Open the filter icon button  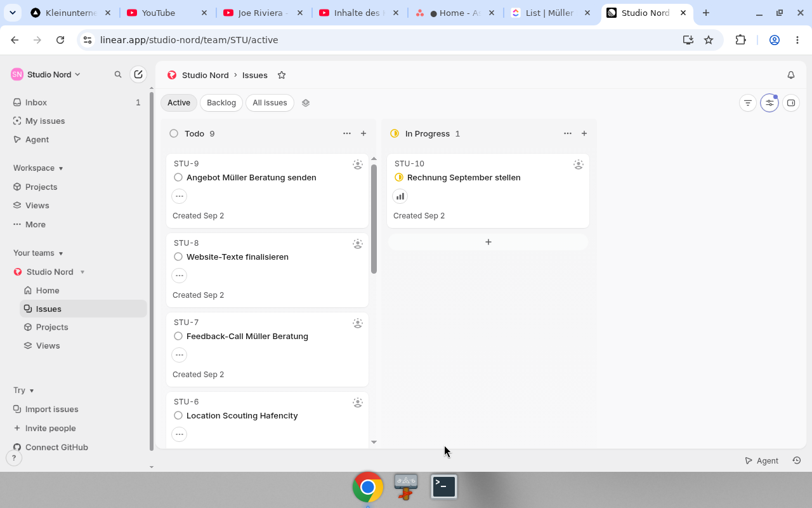(x=748, y=103)
